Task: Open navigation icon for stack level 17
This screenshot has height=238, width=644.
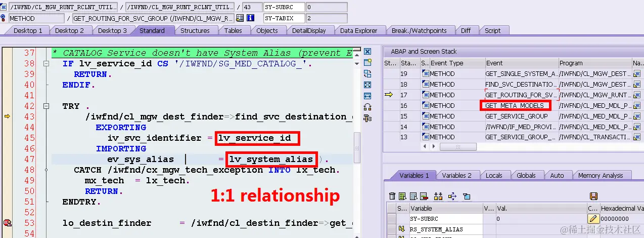Action: (x=637, y=95)
